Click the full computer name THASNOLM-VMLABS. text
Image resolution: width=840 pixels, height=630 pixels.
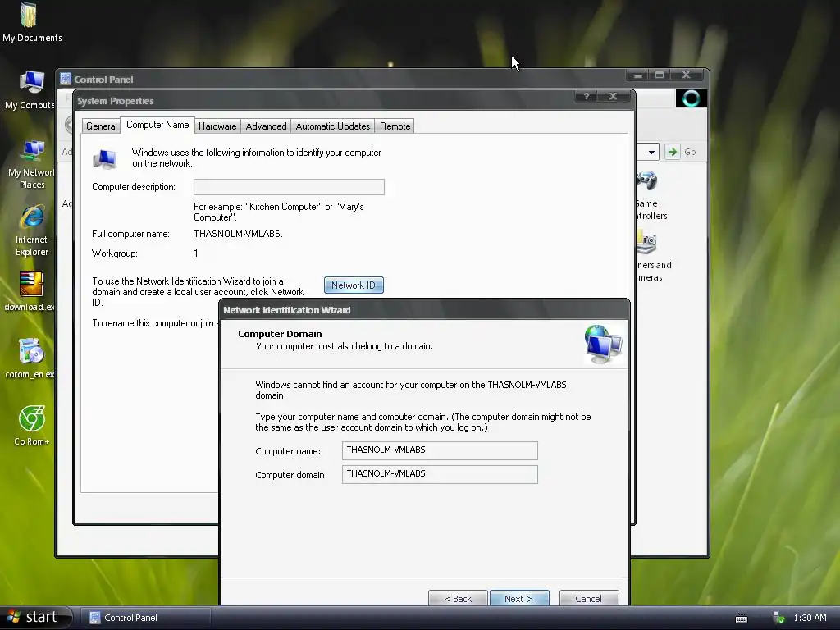[x=239, y=234]
